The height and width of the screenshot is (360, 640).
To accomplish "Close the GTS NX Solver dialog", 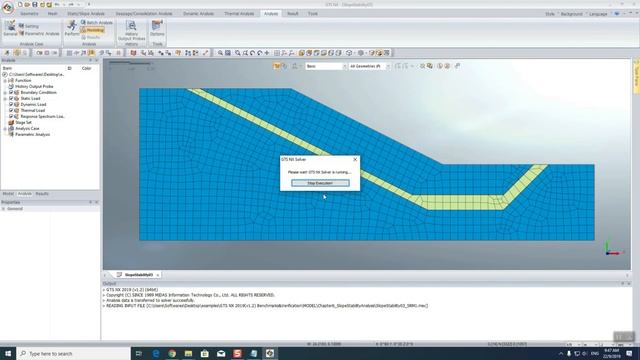I will pyautogui.click(x=355, y=160).
